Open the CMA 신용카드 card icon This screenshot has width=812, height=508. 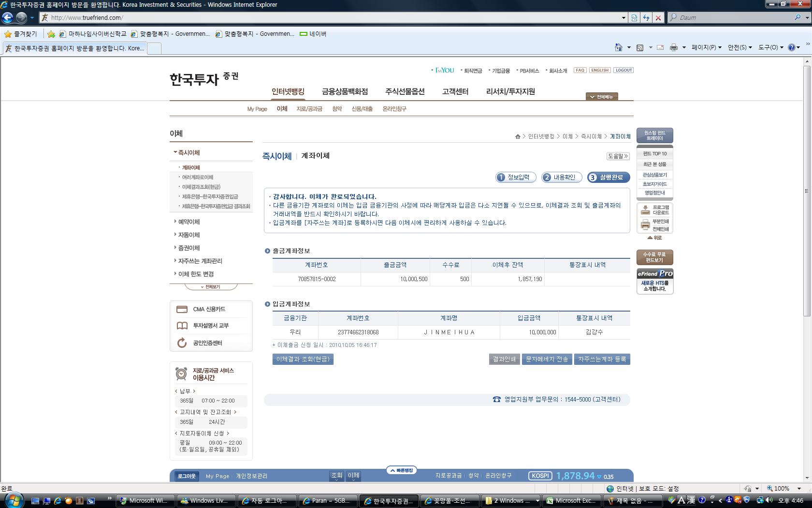coord(182,309)
